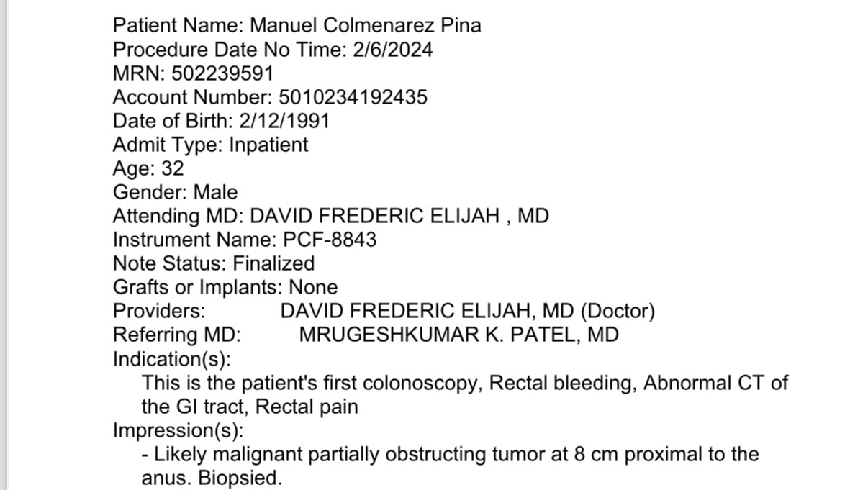The width and height of the screenshot is (868, 490).
Task: Click the Age 32 line
Action: coord(148,168)
